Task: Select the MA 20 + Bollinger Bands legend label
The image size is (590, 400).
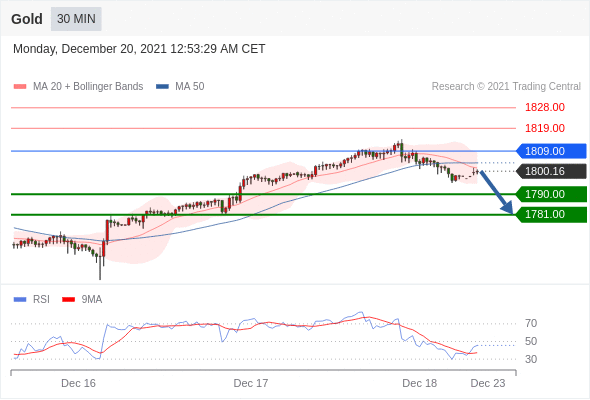Action: point(88,87)
